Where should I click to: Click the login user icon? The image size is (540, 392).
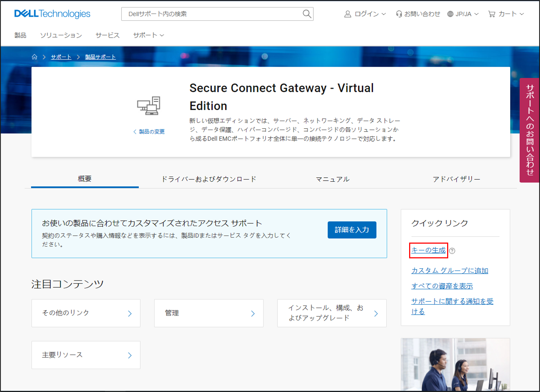347,14
